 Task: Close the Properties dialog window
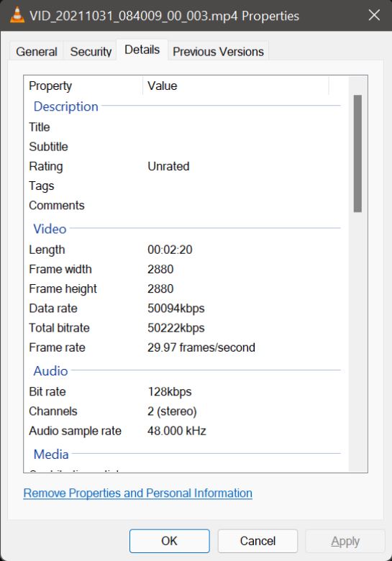374,15
